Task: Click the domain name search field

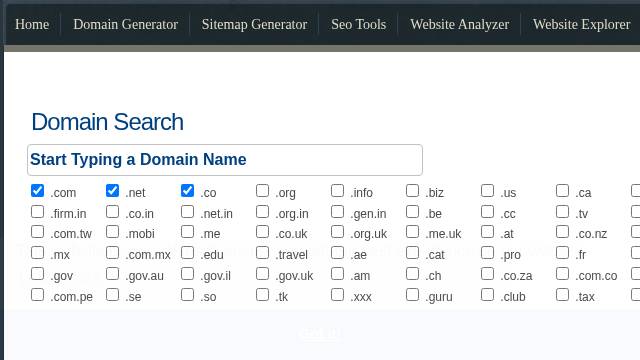Action: (x=225, y=160)
